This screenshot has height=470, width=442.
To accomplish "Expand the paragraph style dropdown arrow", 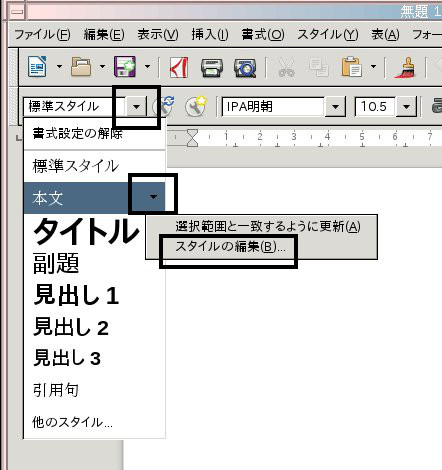I will [136, 107].
